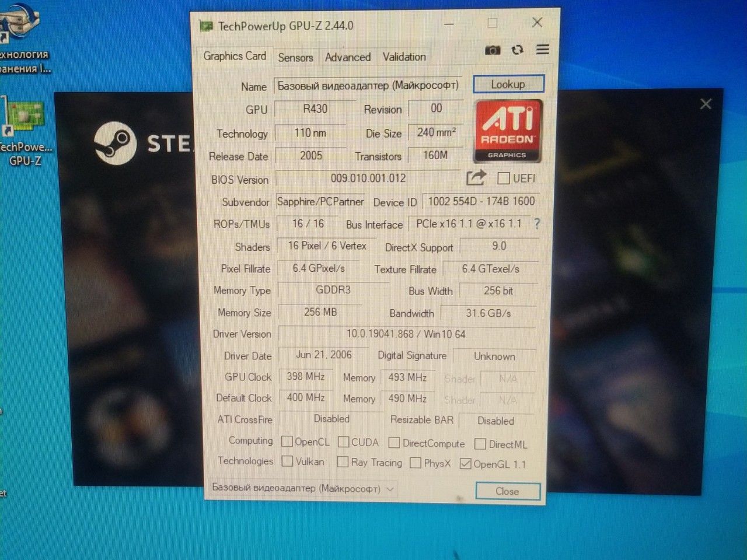Viewport: 747px width, 560px height.
Task: Click the Resizable BAR value Disabled
Action: coord(495,421)
